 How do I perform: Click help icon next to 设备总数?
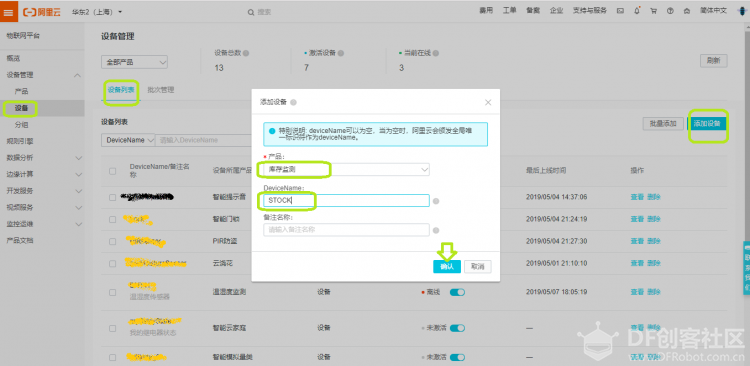pos(246,54)
